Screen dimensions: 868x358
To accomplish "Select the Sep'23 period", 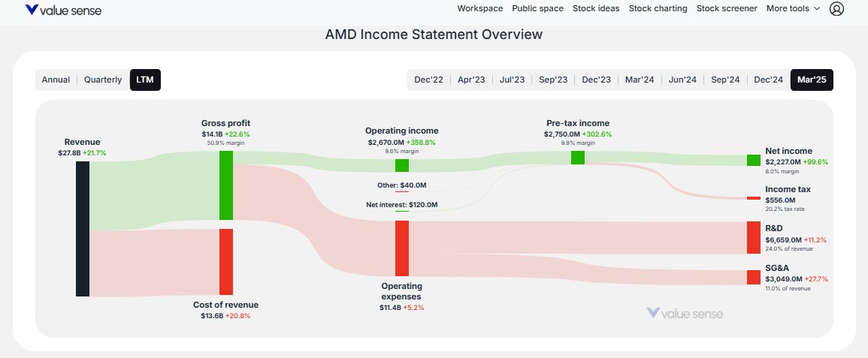I will (553, 80).
